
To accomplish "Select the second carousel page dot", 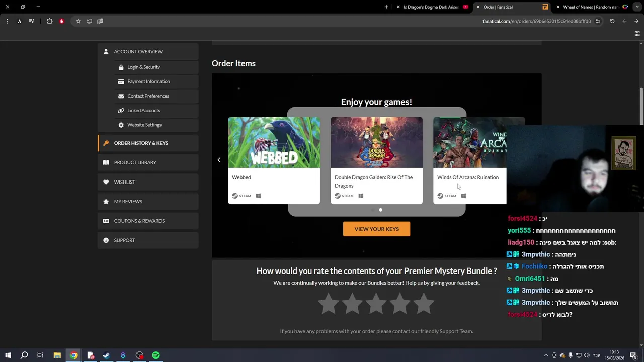I will (x=381, y=210).
